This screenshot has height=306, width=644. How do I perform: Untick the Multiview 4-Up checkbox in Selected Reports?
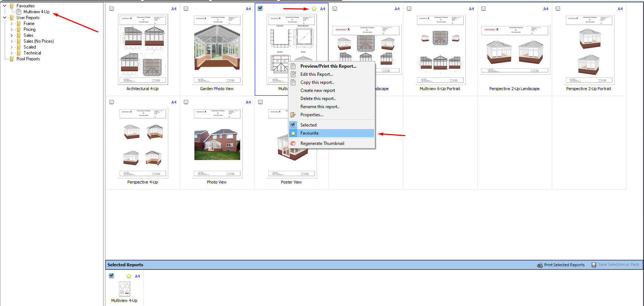point(112,276)
